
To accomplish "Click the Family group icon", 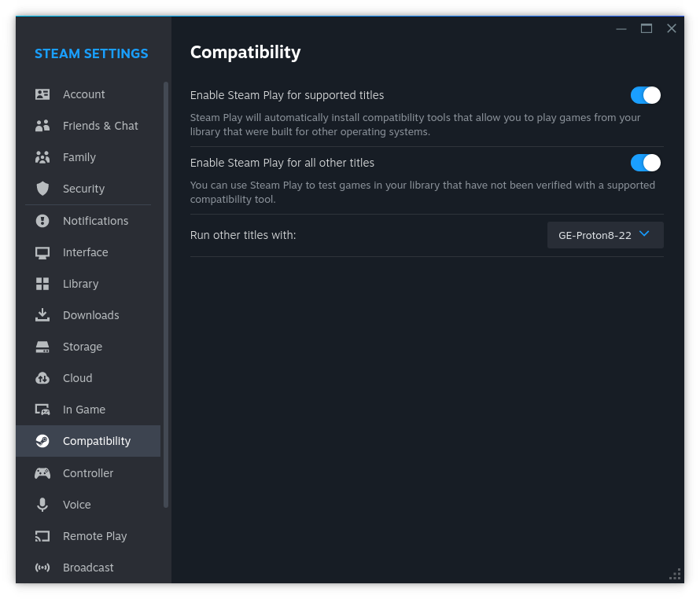I will 42,157.
